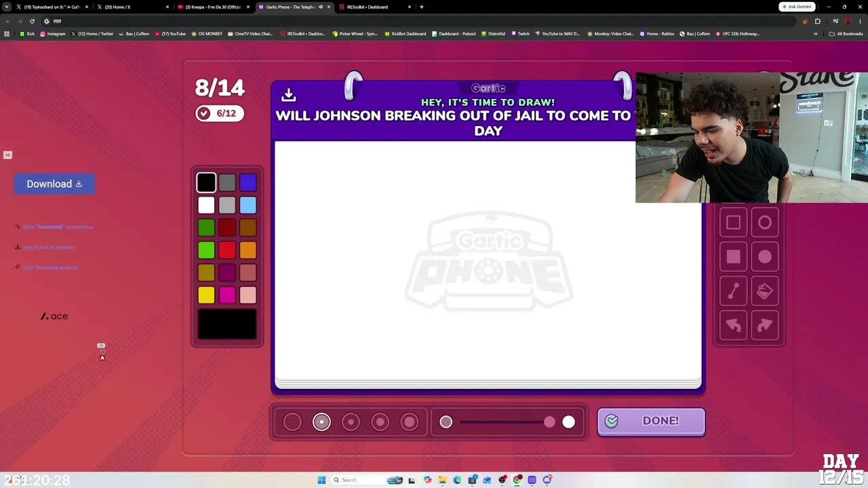Pick the hot pink color swatch

click(x=227, y=295)
